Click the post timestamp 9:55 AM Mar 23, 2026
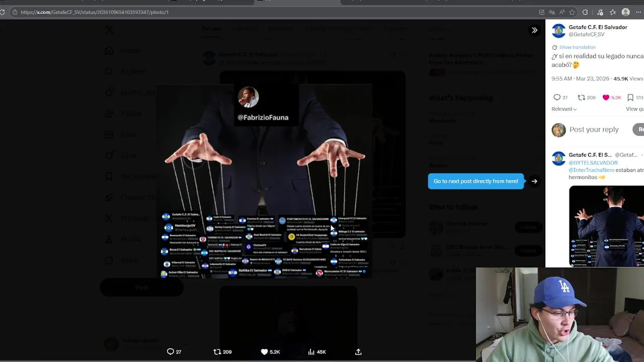The height and width of the screenshot is (362, 644). point(580,79)
